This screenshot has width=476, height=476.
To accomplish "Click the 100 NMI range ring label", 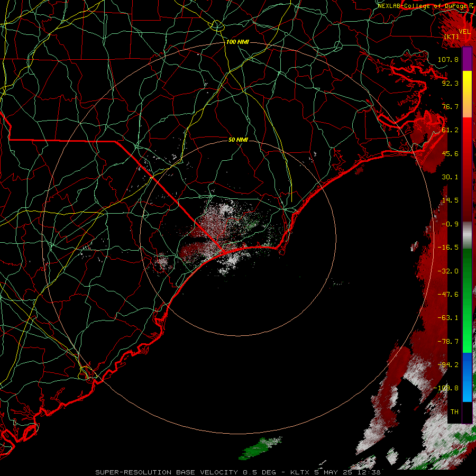I will [x=237, y=42].
